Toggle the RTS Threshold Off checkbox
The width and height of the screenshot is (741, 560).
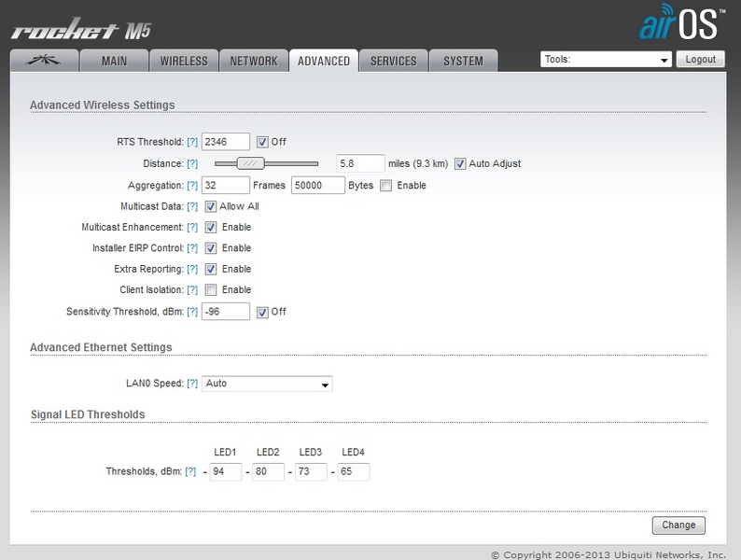coord(262,142)
